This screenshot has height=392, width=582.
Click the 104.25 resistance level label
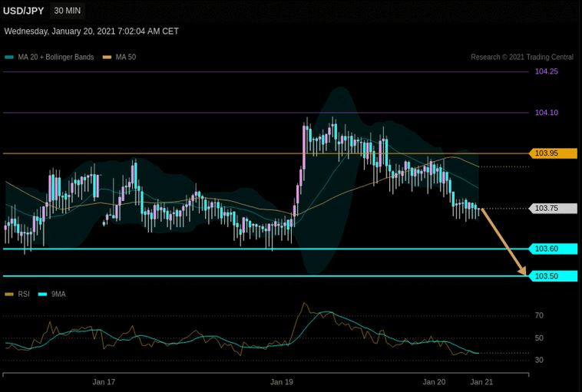tap(547, 71)
